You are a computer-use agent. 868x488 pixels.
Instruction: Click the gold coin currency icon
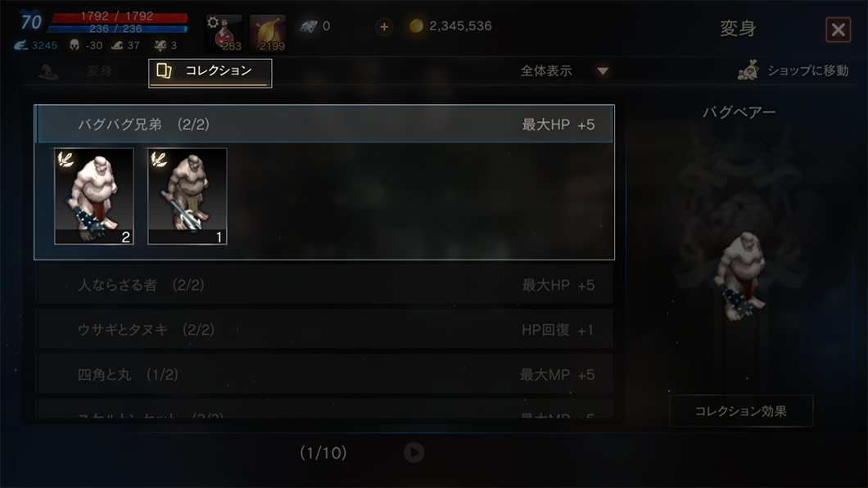416,26
